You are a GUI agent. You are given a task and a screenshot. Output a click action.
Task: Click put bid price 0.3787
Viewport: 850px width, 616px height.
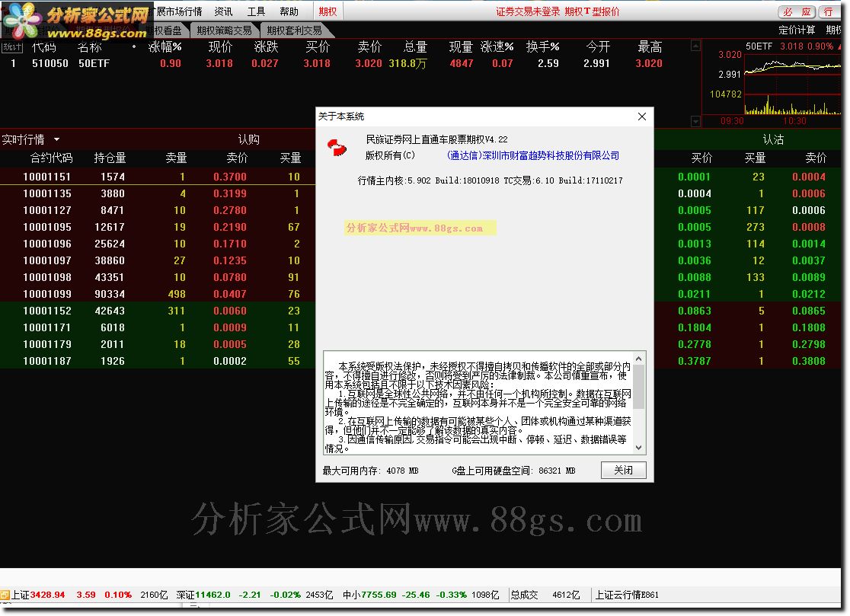tap(695, 362)
